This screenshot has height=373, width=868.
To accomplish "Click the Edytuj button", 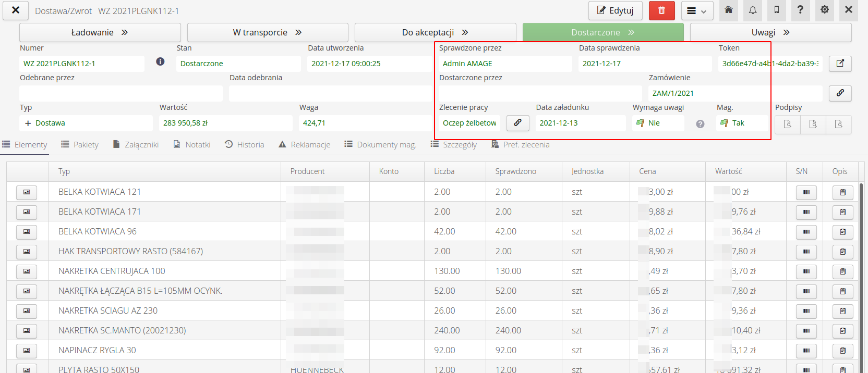I will (615, 10).
